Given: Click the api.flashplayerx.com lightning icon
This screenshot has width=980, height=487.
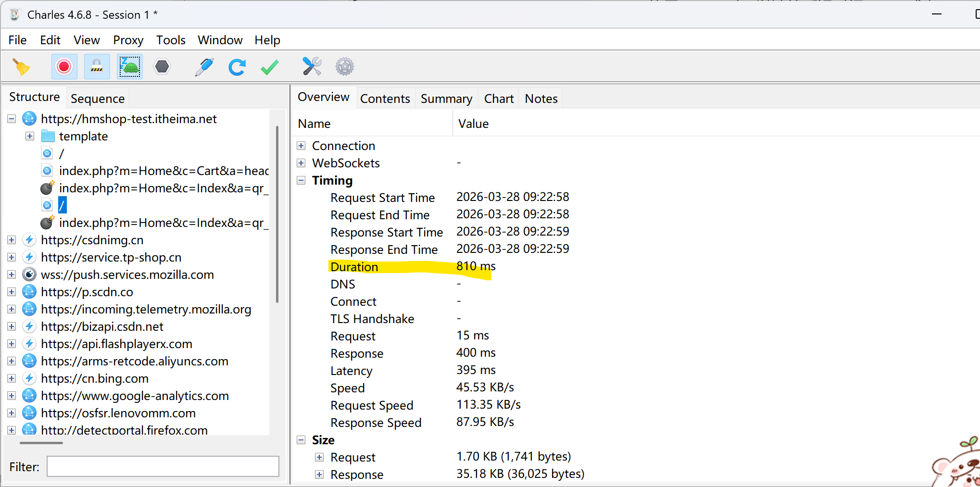Looking at the screenshot, I should pyautogui.click(x=29, y=343).
